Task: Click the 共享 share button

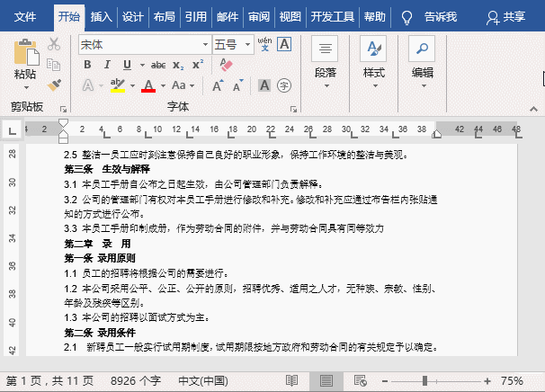Action: click(506, 17)
